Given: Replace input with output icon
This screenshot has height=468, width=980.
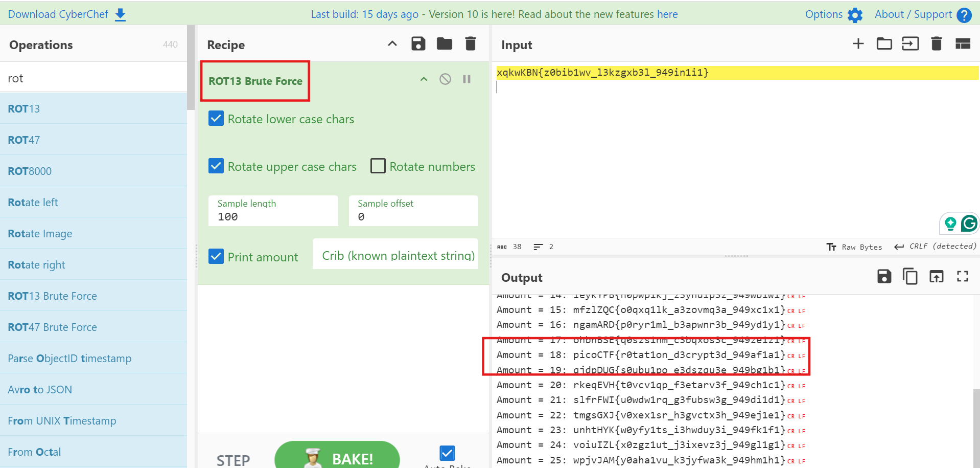Looking at the screenshot, I should tap(937, 277).
